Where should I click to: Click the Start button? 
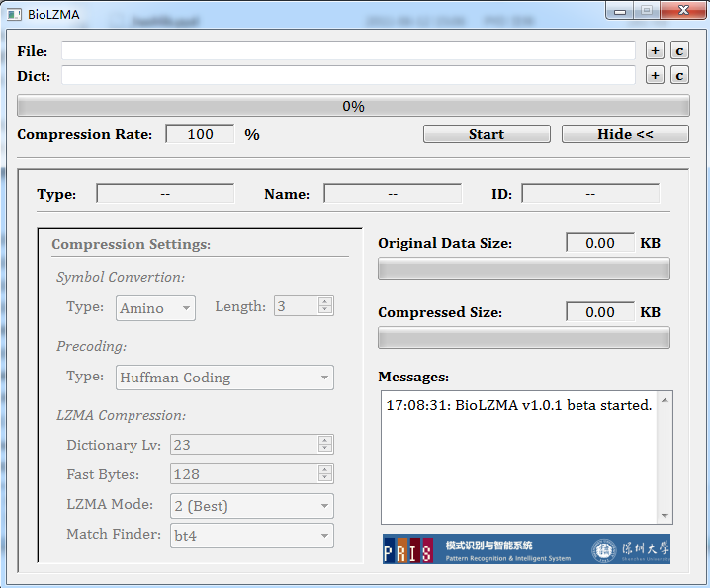(x=487, y=134)
